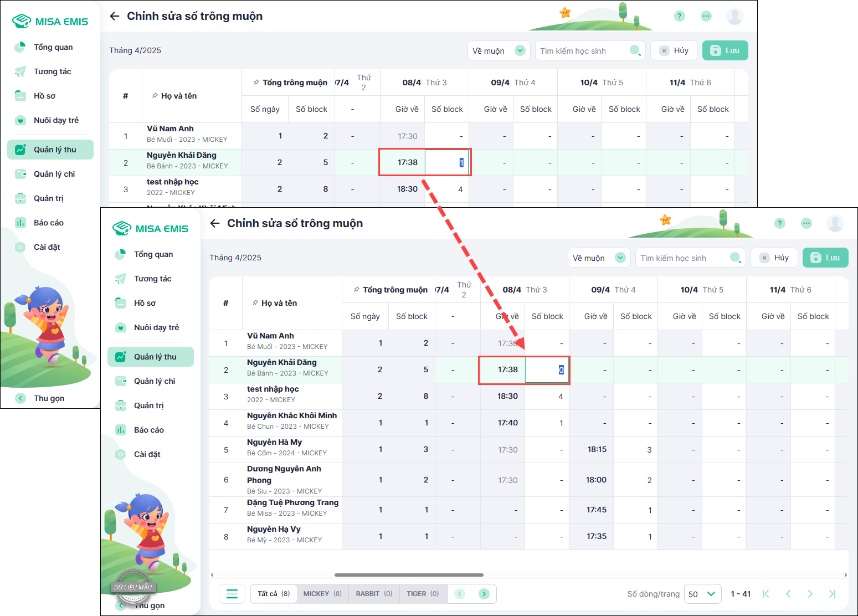The height and width of the screenshot is (616, 858).
Task: Click the Lưu button in the front window
Action: point(825,258)
